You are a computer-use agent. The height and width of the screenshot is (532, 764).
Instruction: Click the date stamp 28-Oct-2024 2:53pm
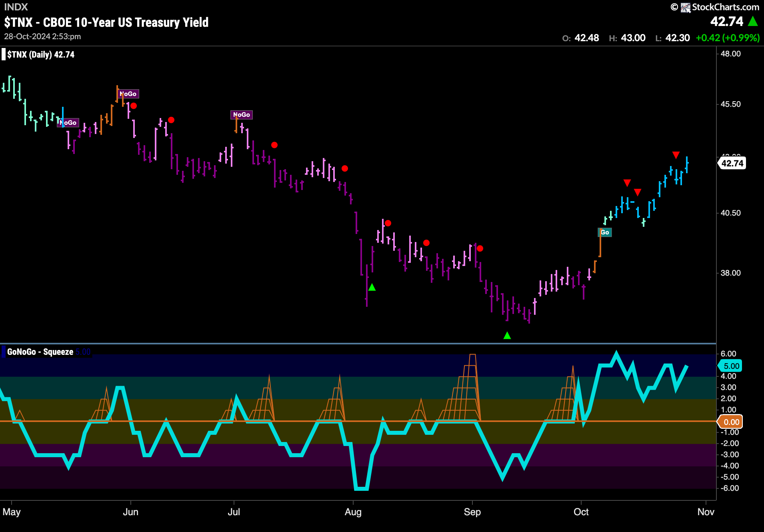click(x=42, y=36)
